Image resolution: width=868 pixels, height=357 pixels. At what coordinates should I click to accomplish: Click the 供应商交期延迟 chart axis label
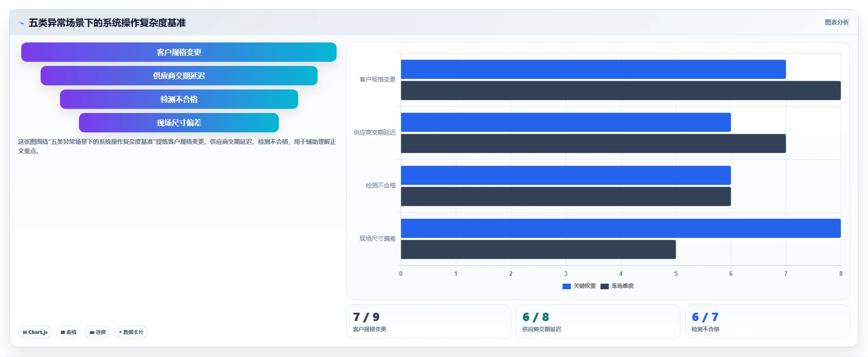tap(374, 132)
